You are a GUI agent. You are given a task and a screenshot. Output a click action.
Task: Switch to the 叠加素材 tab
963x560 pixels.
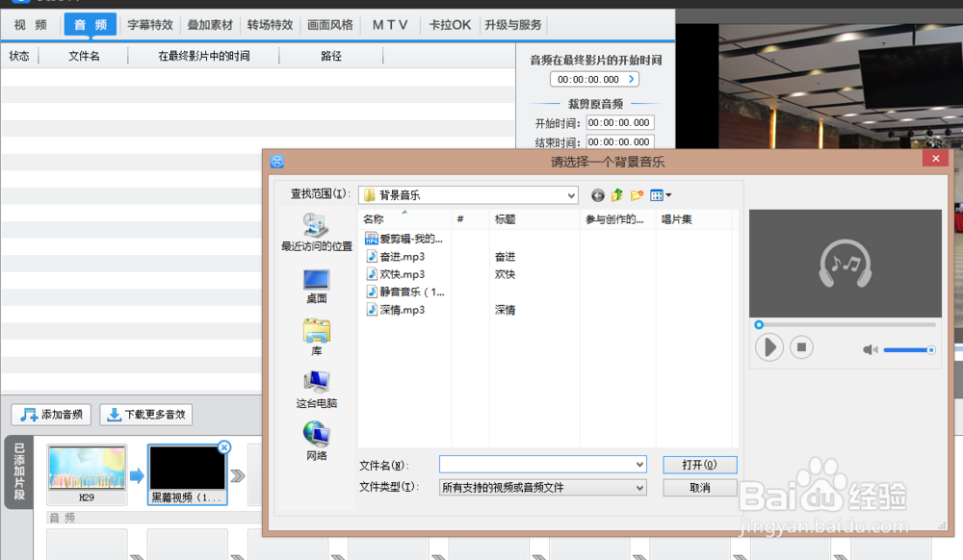[210, 25]
